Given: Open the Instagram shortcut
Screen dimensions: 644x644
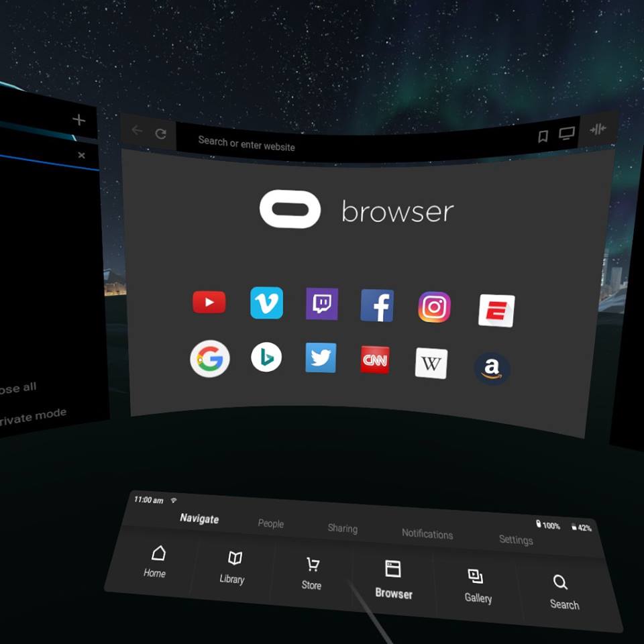Looking at the screenshot, I should point(434,307).
